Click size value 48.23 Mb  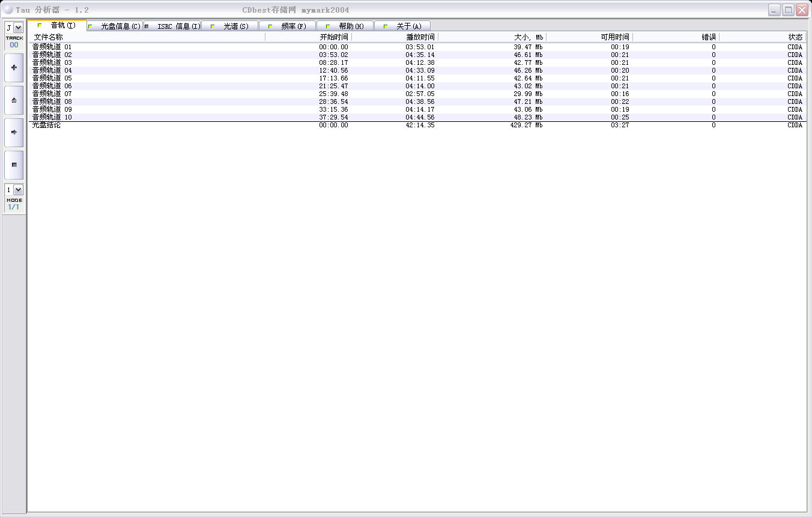click(x=528, y=117)
